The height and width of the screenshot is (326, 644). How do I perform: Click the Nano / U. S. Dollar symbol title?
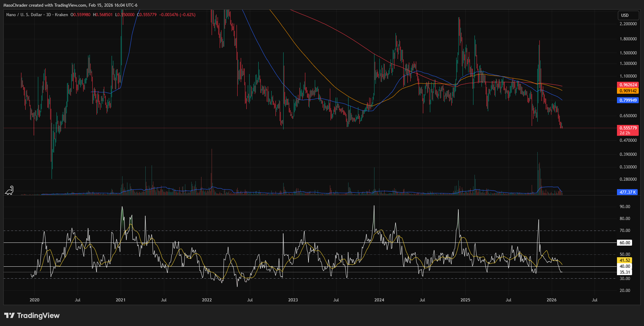point(37,15)
